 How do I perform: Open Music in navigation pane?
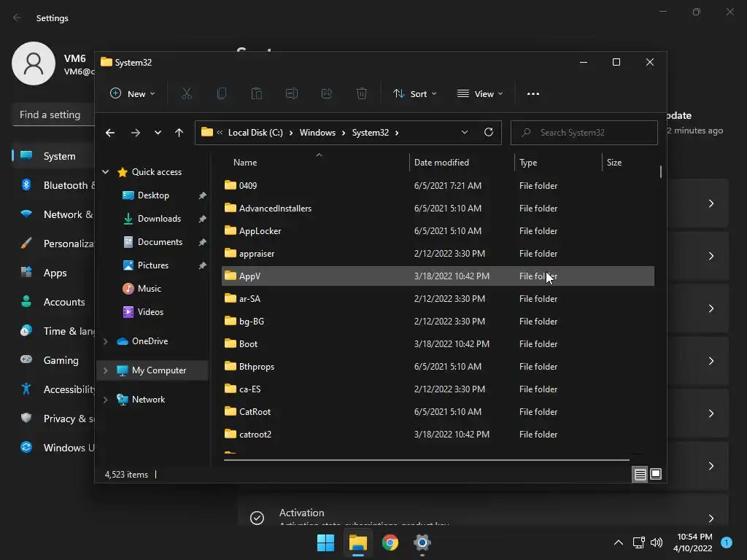pos(149,289)
